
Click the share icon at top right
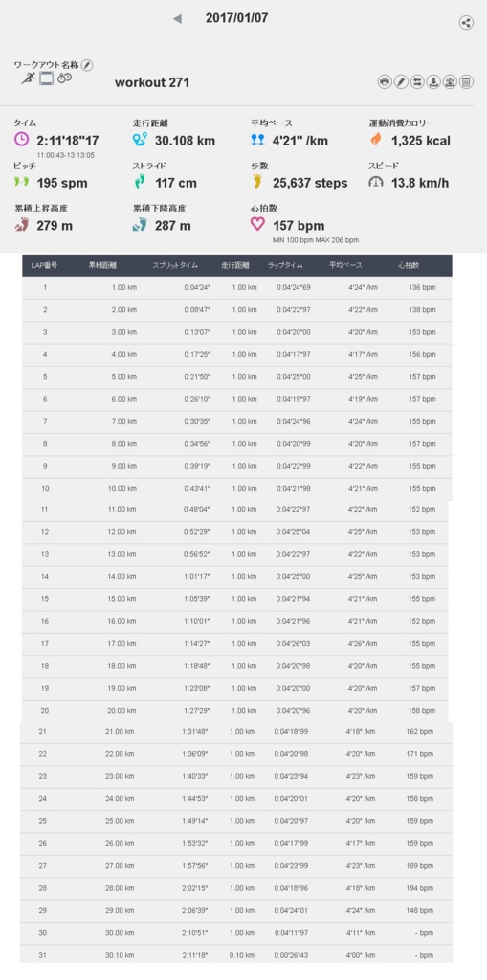pyautogui.click(x=465, y=23)
